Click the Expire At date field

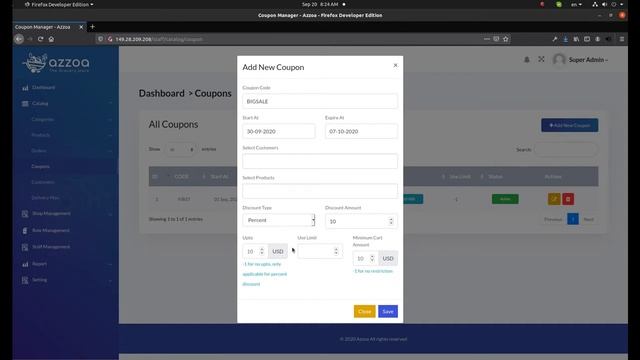click(x=361, y=131)
